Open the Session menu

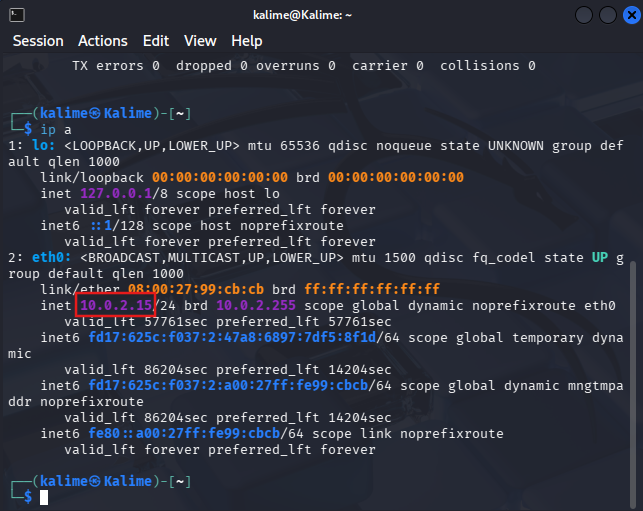point(38,41)
